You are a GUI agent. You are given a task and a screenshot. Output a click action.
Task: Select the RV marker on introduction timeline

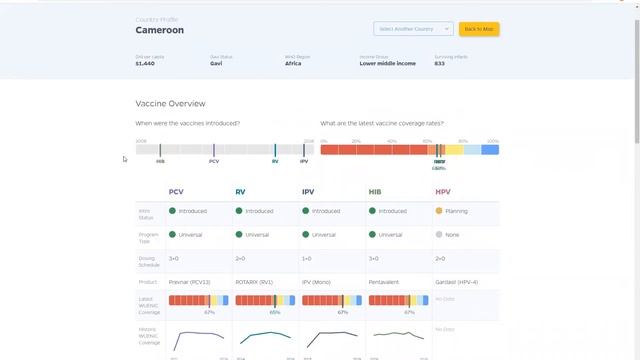[x=275, y=150]
